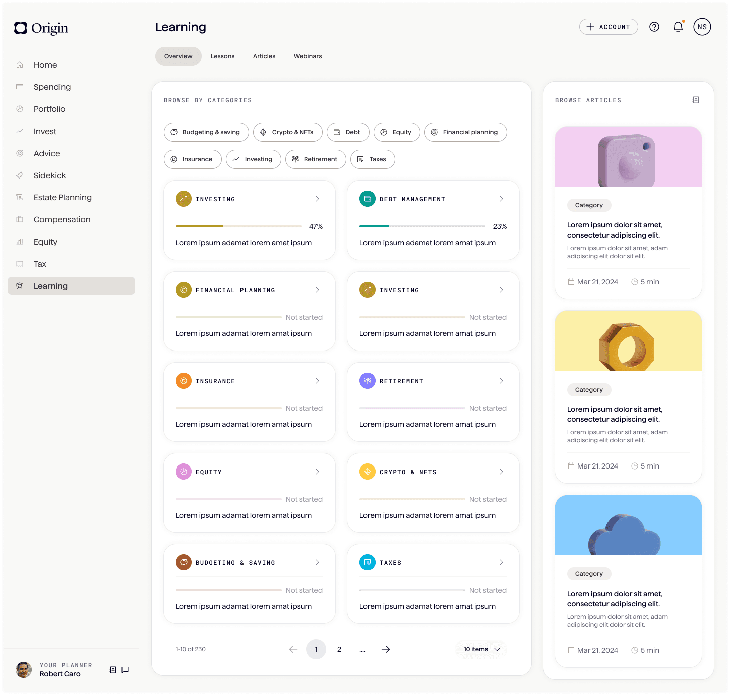The image size is (730, 700).
Task: Filter by Crypto & NFTs chip
Action: [x=288, y=132]
